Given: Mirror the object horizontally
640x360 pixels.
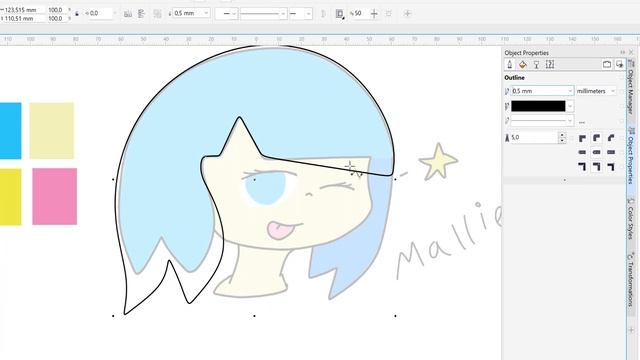Looking at the screenshot, I should coord(128,13).
